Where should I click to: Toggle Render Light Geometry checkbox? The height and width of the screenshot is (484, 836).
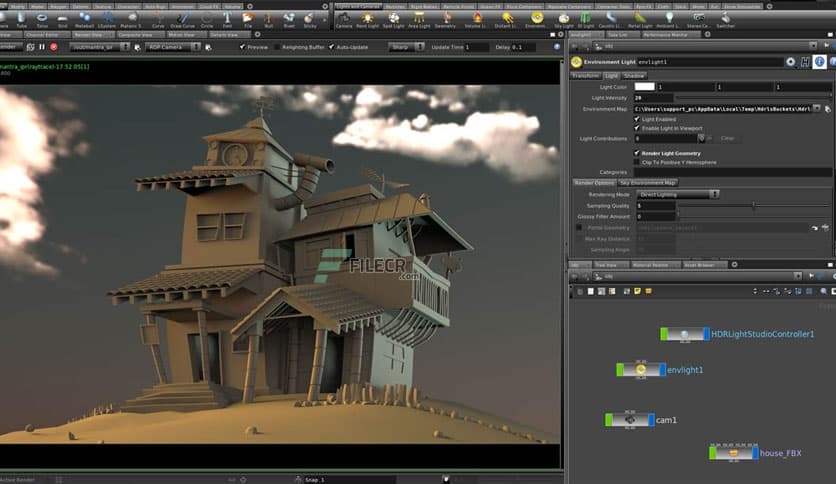[x=637, y=153]
